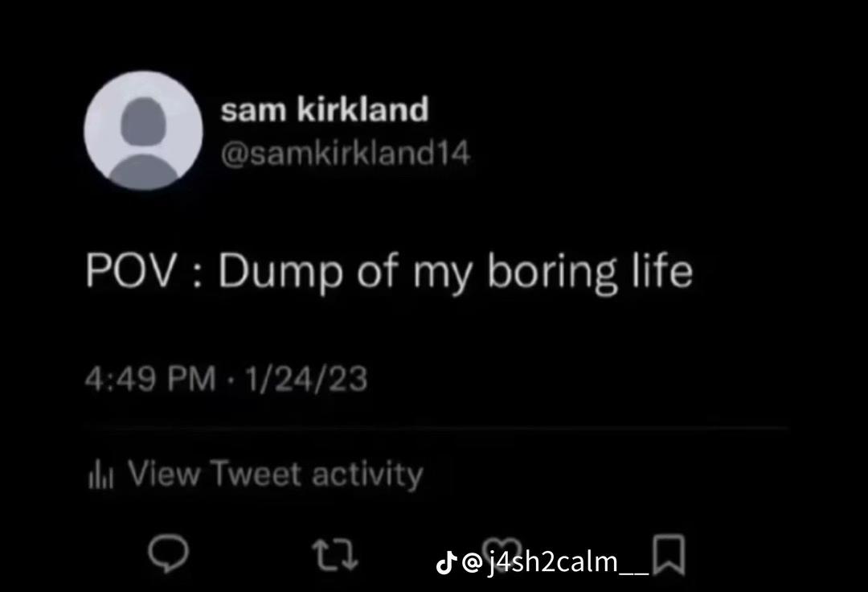Click the divider line below timestamp
This screenshot has height=592, width=868.
pos(436,428)
